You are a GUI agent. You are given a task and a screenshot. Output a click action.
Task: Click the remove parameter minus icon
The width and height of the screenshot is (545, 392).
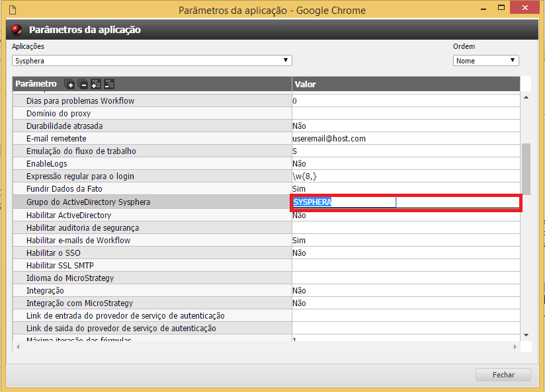click(83, 84)
